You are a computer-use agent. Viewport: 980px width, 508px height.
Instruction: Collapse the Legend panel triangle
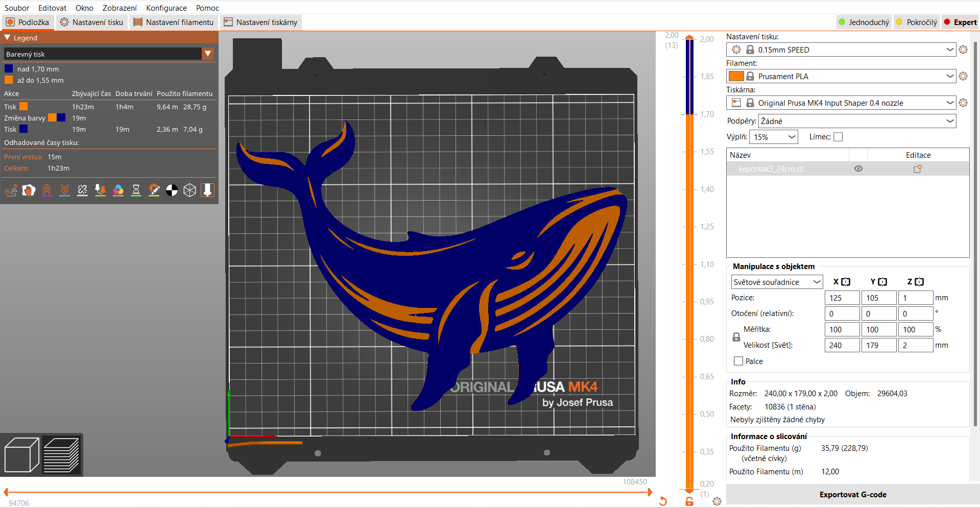pyautogui.click(x=7, y=38)
